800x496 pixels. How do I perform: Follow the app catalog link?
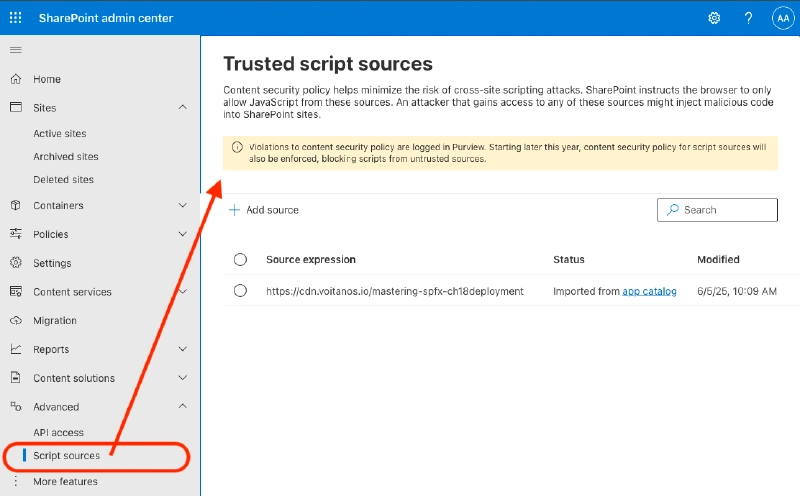pos(649,291)
